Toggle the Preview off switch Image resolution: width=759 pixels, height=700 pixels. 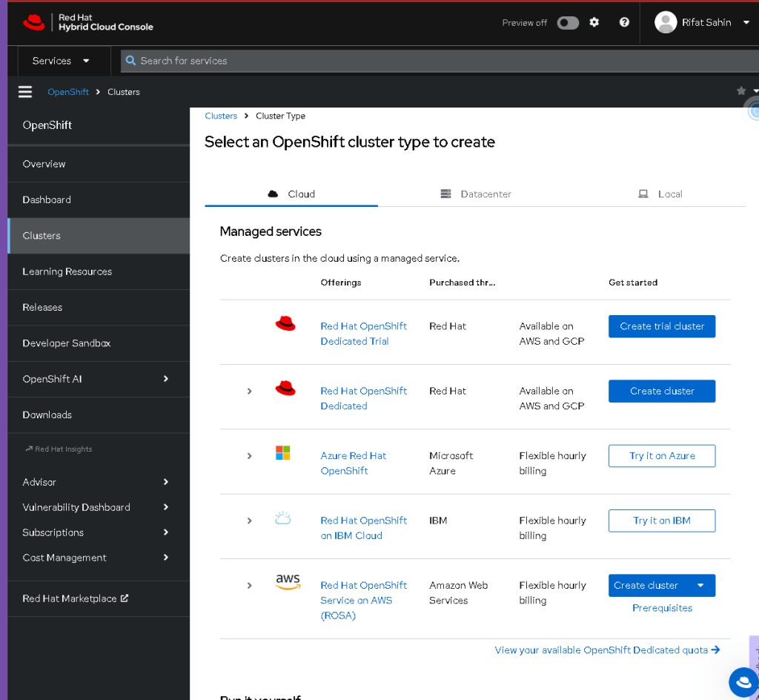point(568,23)
